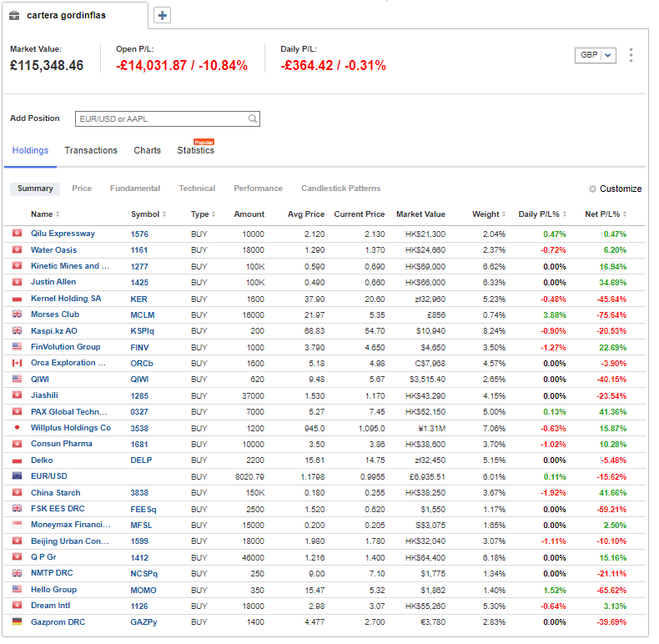This screenshot has width=659, height=644.
Task: Click the QIWI symbol link
Action: [x=139, y=380]
